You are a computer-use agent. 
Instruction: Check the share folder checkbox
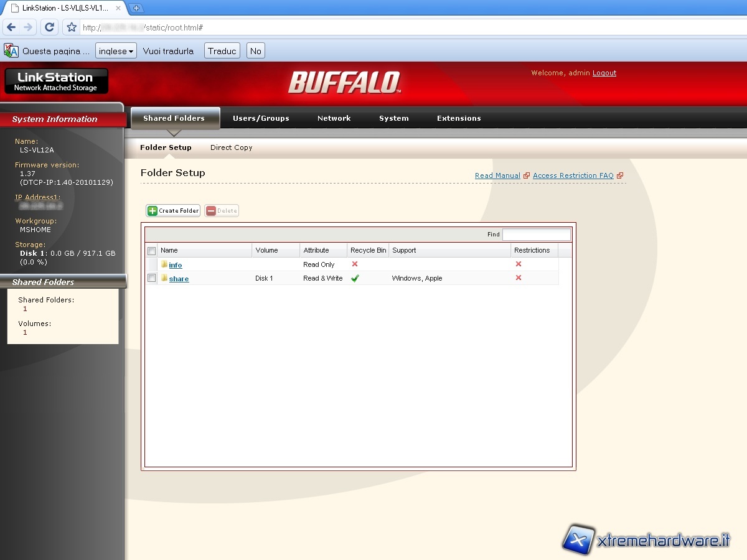(151, 278)
